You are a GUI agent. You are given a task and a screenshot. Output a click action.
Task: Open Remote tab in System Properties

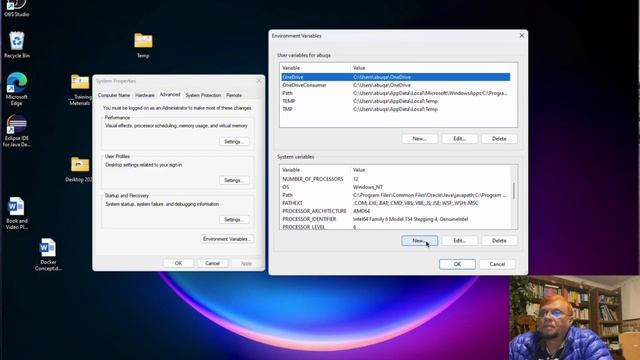point(234,95)
